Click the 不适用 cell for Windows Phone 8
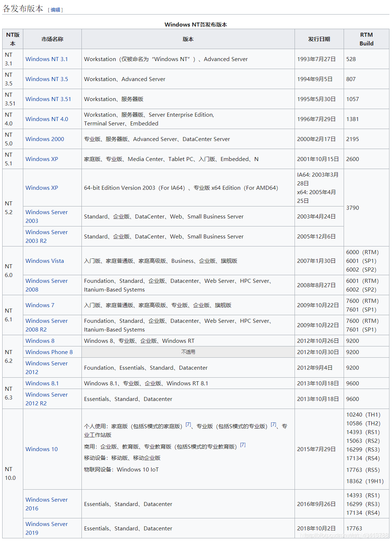This screenshot has width=392, height=542. pos(188,352)
